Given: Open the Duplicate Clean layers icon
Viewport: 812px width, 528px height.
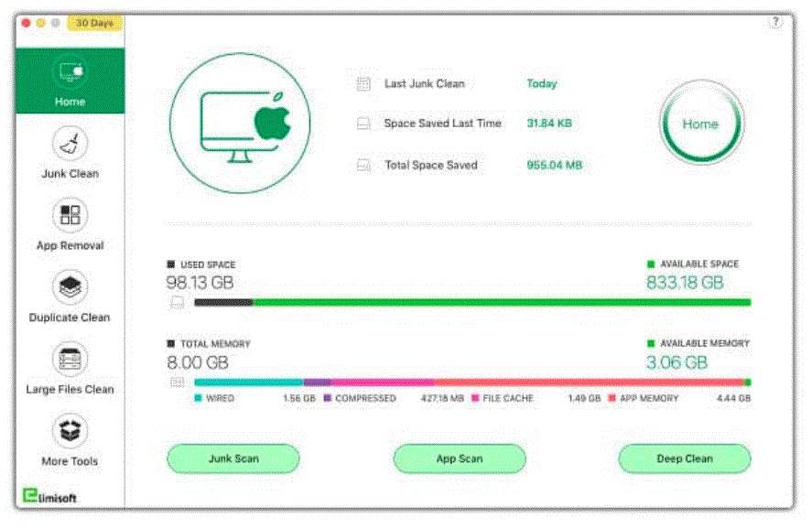Looking at the screenshot, I should click(70, 286).
